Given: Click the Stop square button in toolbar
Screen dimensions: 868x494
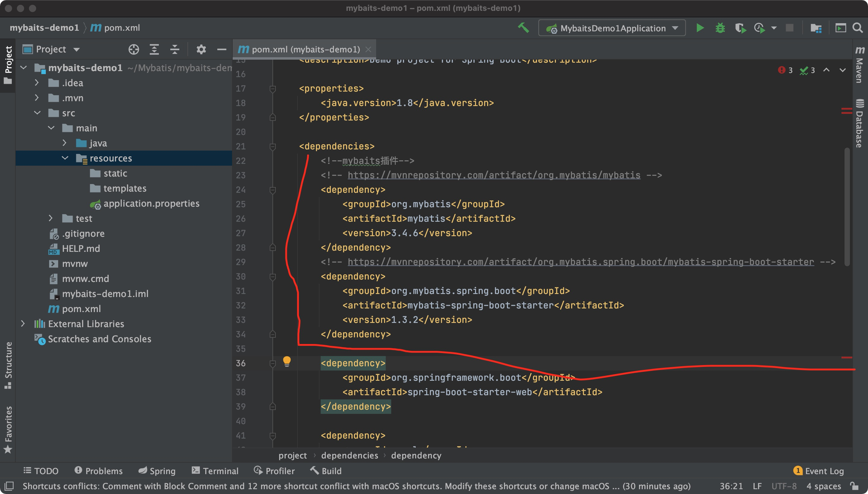Looking at the screenshot, I should click(790, 28).
